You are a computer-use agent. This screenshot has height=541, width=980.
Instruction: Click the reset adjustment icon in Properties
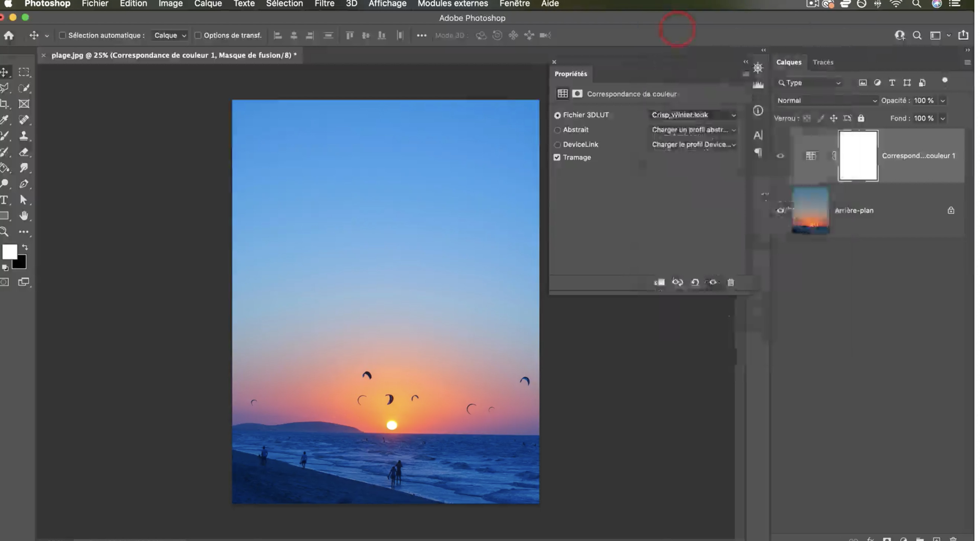click(695, 282)
